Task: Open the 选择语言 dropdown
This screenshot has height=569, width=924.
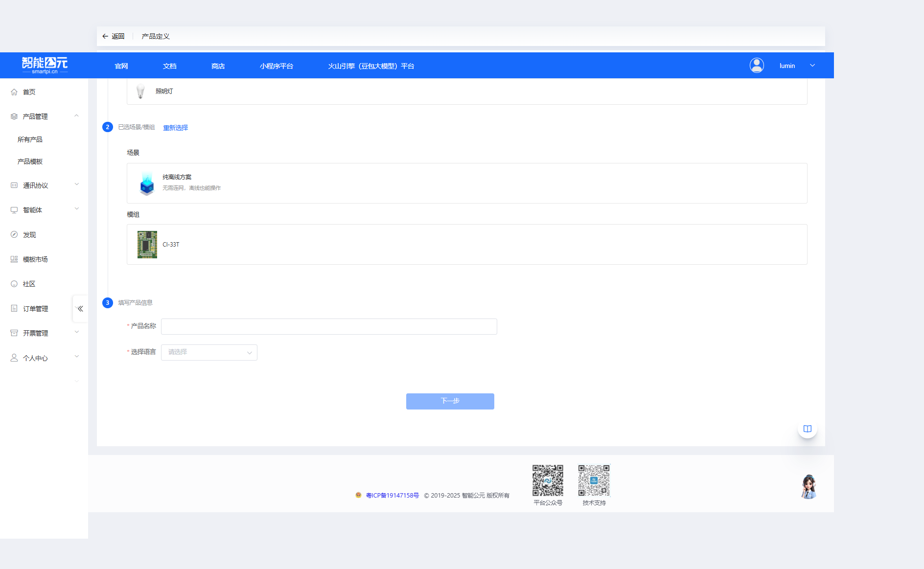Action: (209, 352)
